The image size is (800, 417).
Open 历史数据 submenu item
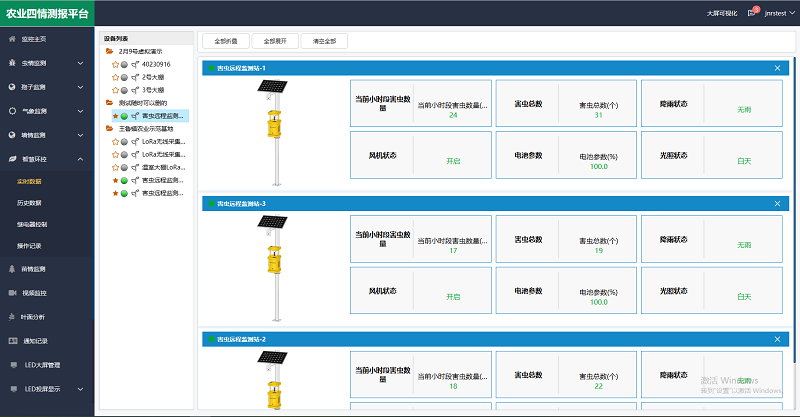coord(29,203)
